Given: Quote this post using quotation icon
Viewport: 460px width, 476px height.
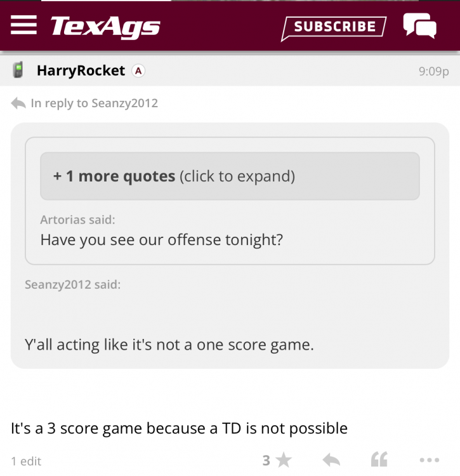Looking at the screenshot, I should point(379,460).
